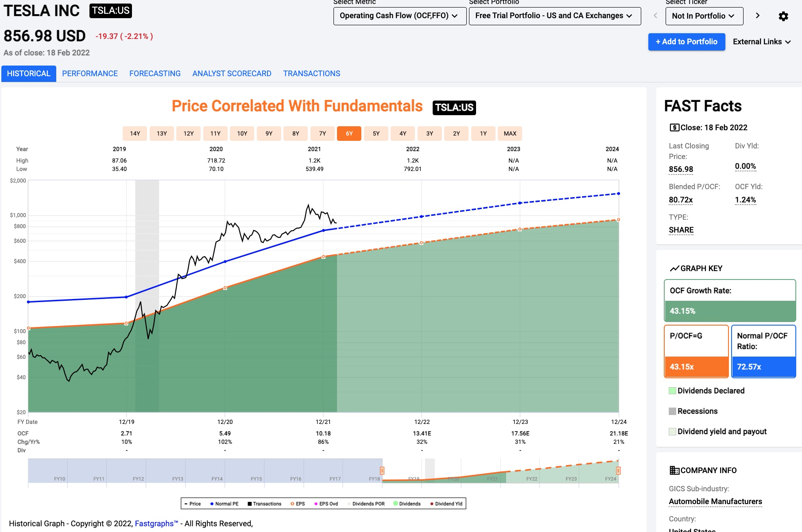Open the FORECASTING tab
The image size is (802, 532).
(155, 74)
